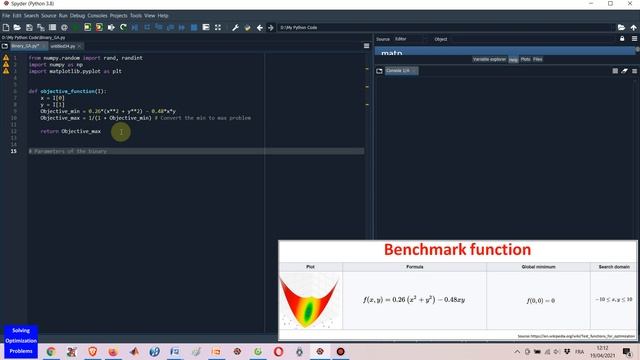
Task: Open the Consoles menu
Action: click(97, 16)
